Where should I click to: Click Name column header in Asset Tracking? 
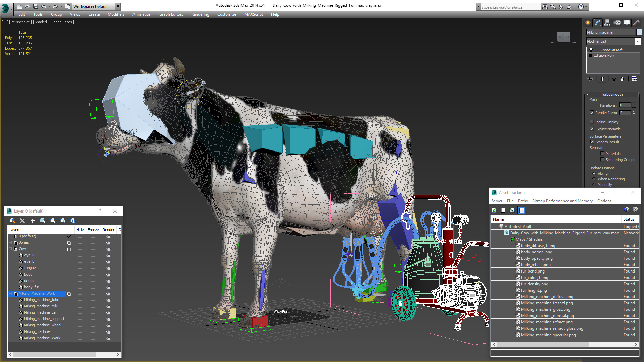click(556, 219)
